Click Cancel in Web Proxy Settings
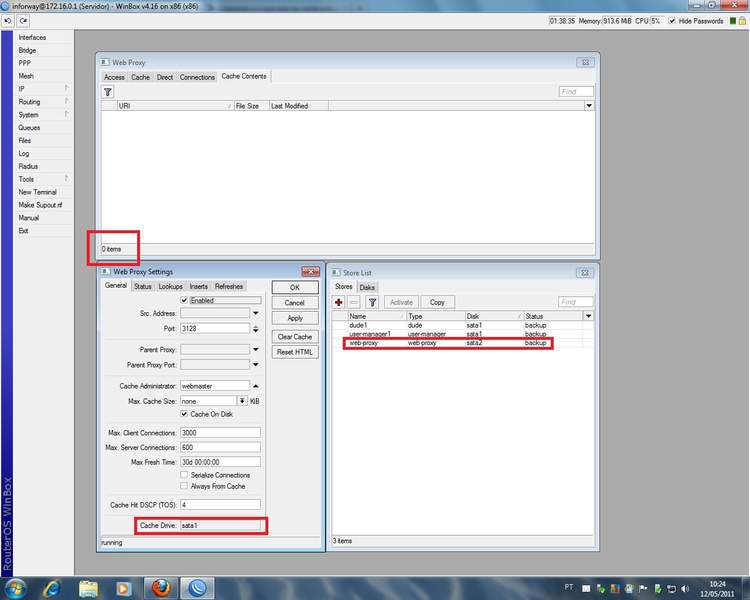The image size is (750, 600). pos(295,302)
